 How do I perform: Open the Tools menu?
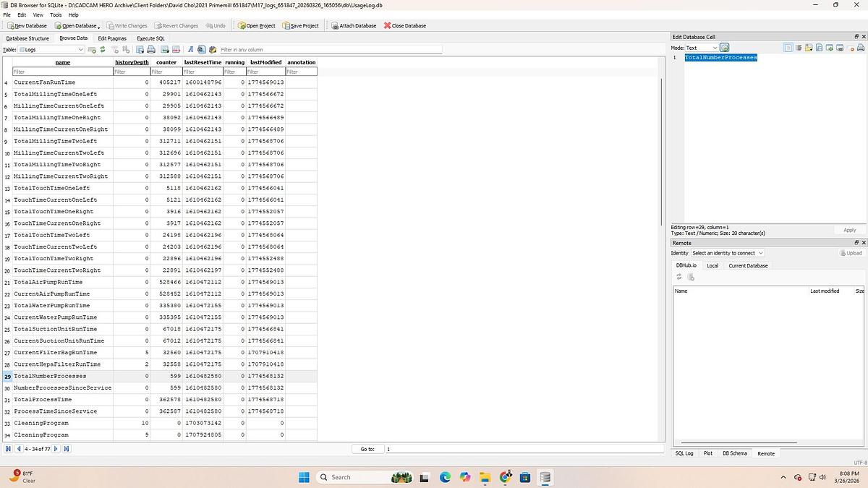pos(56,14)
